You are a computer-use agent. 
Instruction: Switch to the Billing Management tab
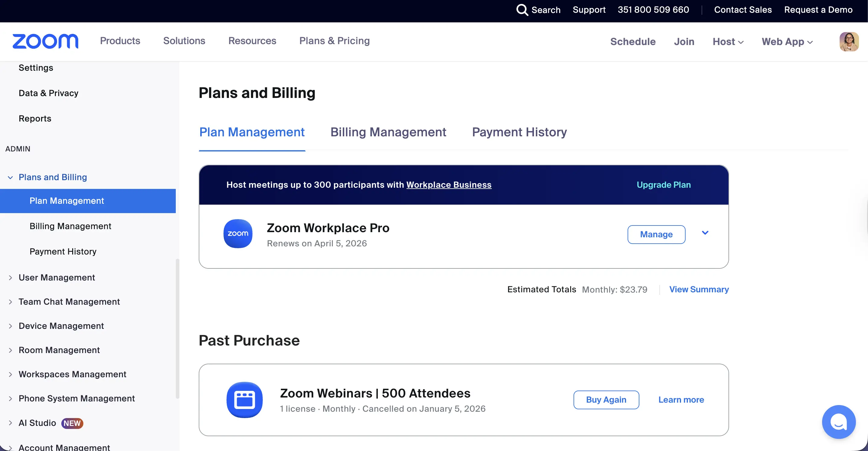[x=388, y=132]
